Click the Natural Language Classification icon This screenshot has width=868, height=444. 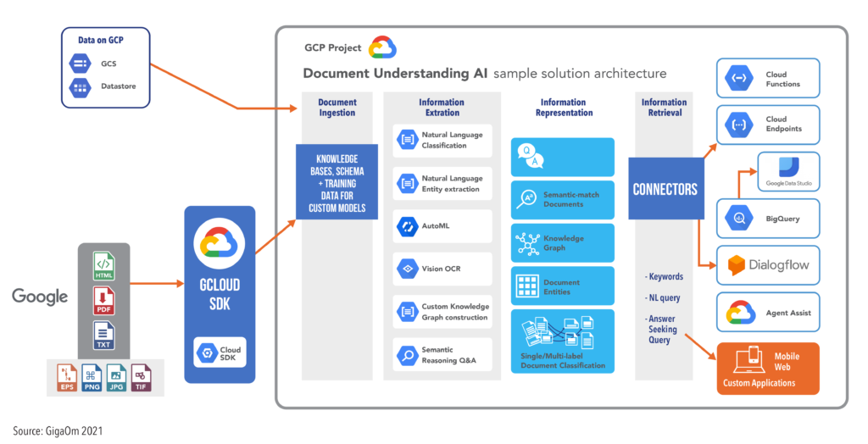[x=408, y=140]
